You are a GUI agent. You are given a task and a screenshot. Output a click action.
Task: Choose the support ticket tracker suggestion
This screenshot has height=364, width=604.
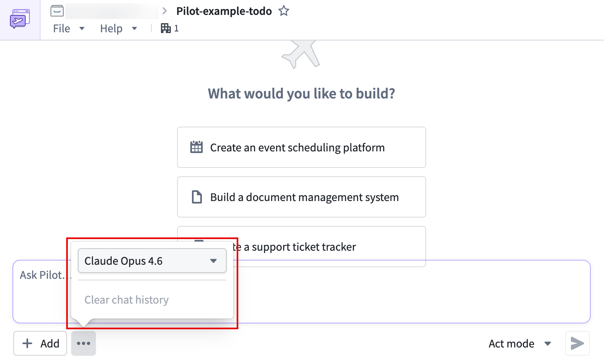coord(331,247)
